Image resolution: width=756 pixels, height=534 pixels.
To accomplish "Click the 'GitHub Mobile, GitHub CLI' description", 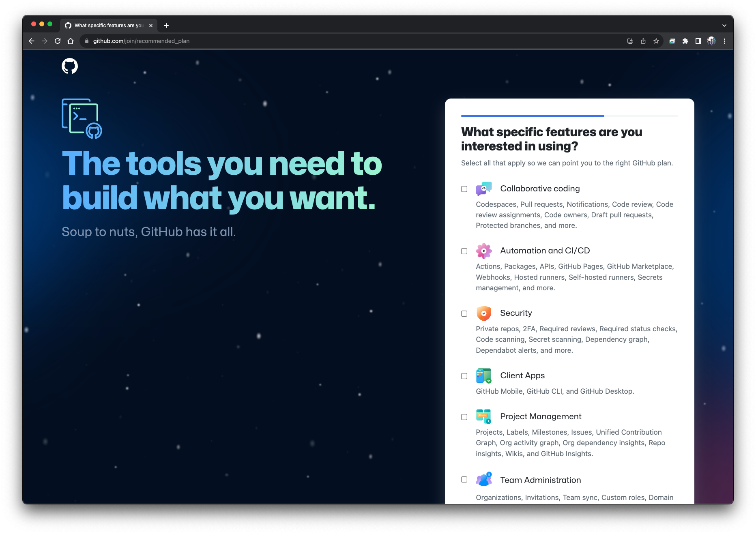I will (x=555, y=391).
